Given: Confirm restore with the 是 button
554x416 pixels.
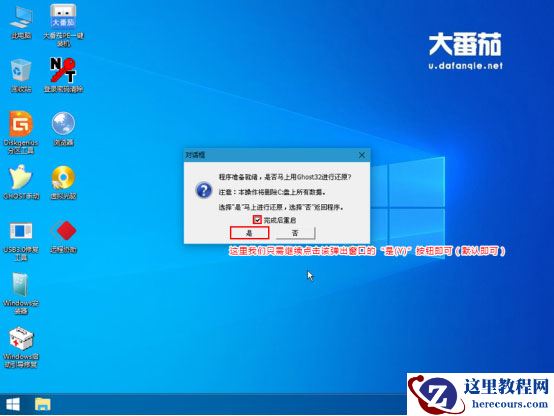Looking at the screenshot, I should (249, 233).
